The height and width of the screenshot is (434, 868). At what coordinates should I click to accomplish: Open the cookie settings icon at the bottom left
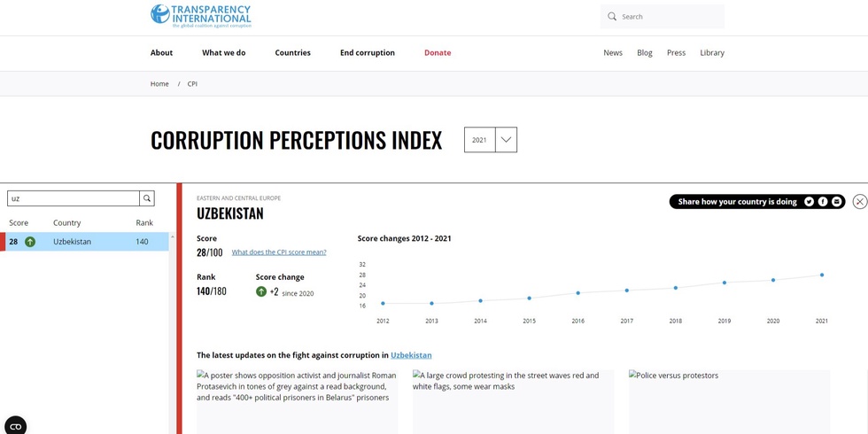click(x=15, y=426)
